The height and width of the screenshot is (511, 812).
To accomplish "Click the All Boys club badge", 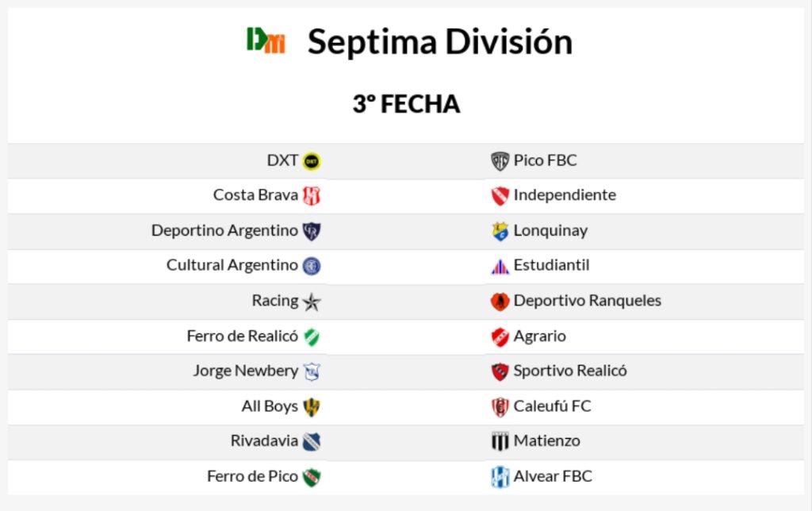I will point(312,406).
